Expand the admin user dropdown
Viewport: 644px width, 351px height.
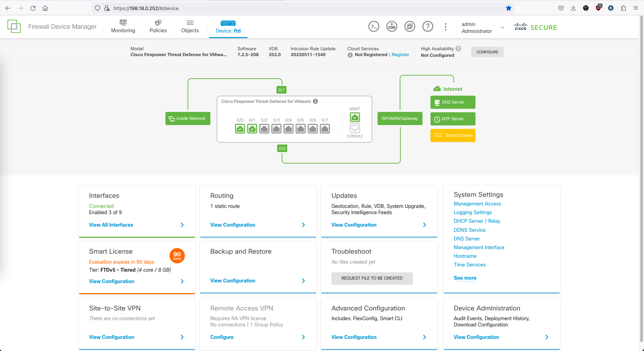pyautogui.click(x=502, y=27)
